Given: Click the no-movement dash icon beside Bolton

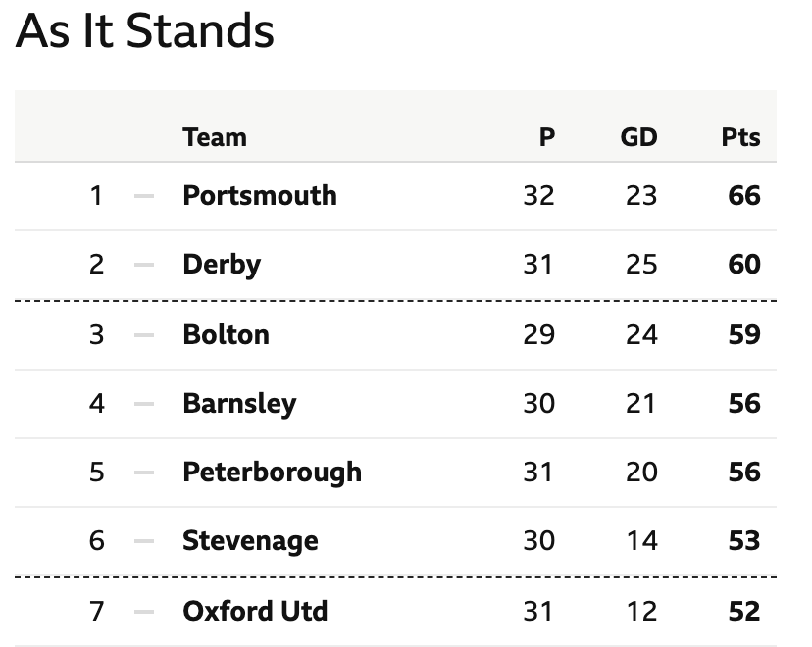Looking at the screenshot, I should point(144,335).
